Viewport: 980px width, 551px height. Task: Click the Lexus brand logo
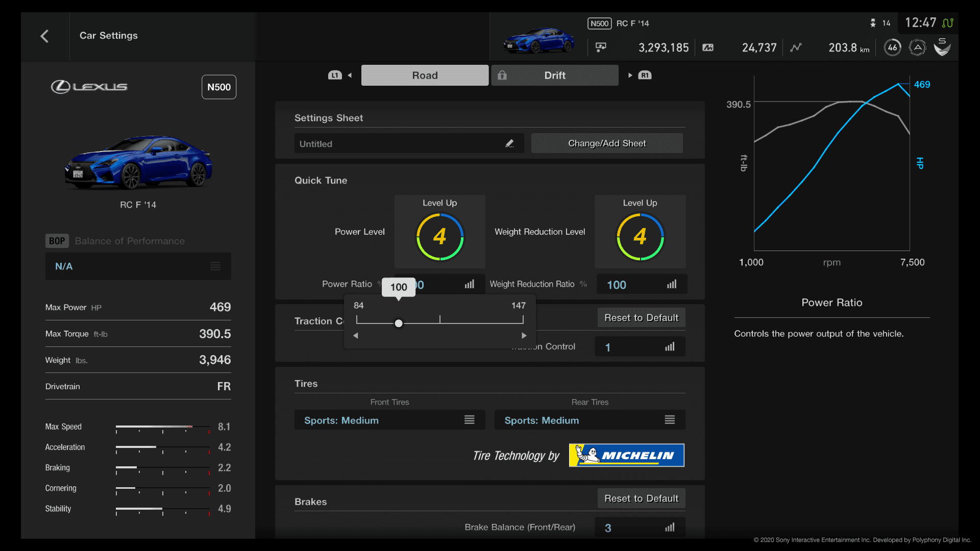(89, 87)
